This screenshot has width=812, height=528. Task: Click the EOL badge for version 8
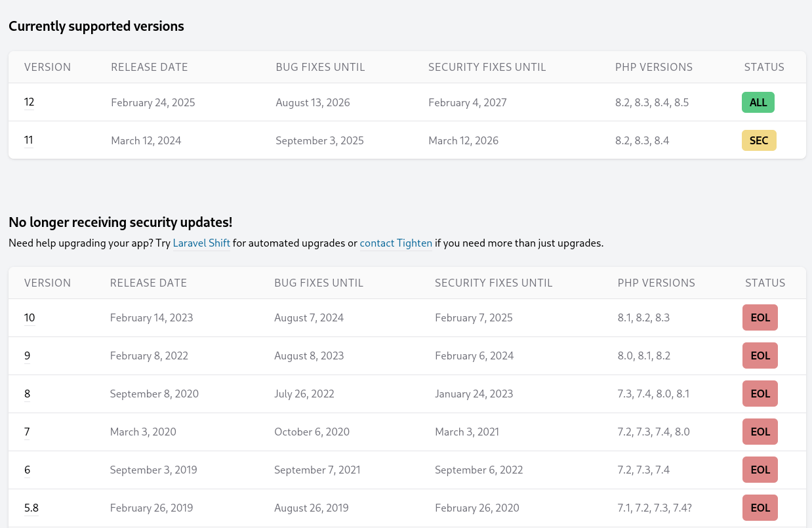point(760,394)
